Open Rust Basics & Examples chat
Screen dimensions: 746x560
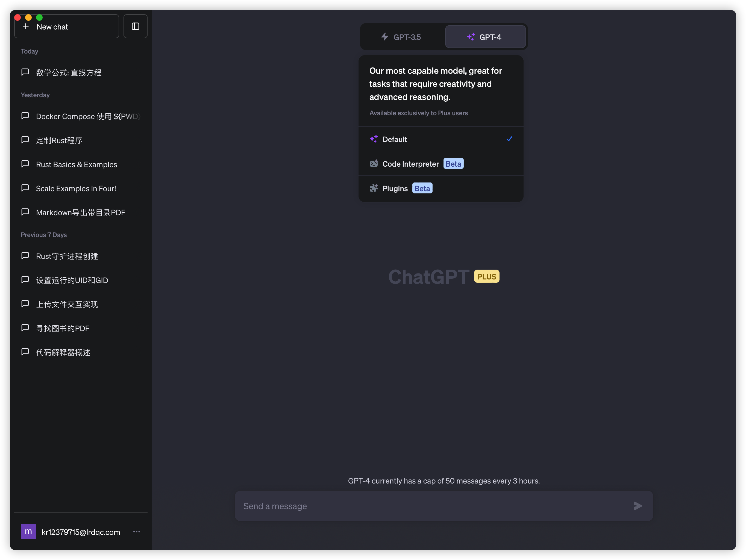click(81, 164)
